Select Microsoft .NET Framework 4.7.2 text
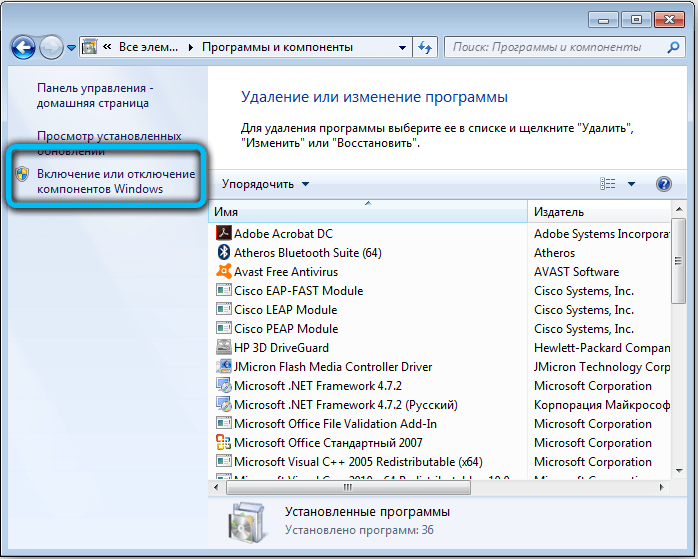698x559 pixels. coord(318,386)
